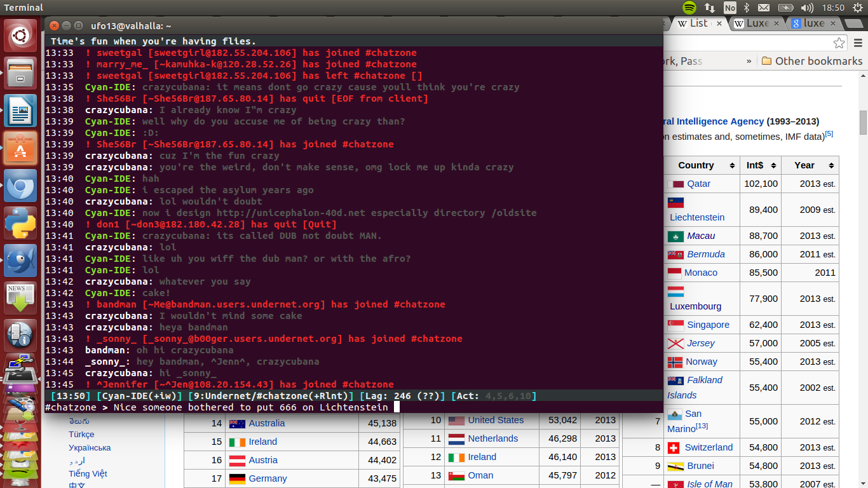
Task: Click the Switzerland flag icon in table
Action: [x=675, y=447]
